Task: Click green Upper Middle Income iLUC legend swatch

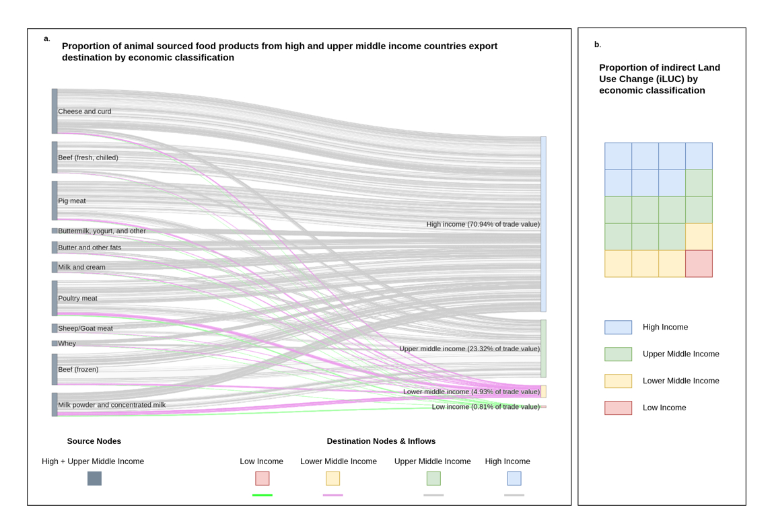Action: click(618, 354)
